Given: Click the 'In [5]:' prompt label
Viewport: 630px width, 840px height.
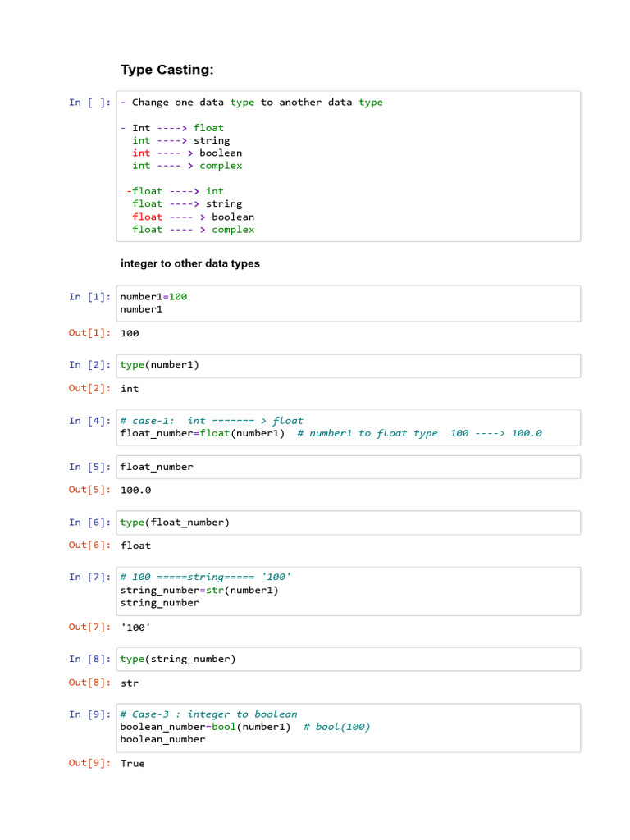Looking at the screenshot, I should click(89, 467).
